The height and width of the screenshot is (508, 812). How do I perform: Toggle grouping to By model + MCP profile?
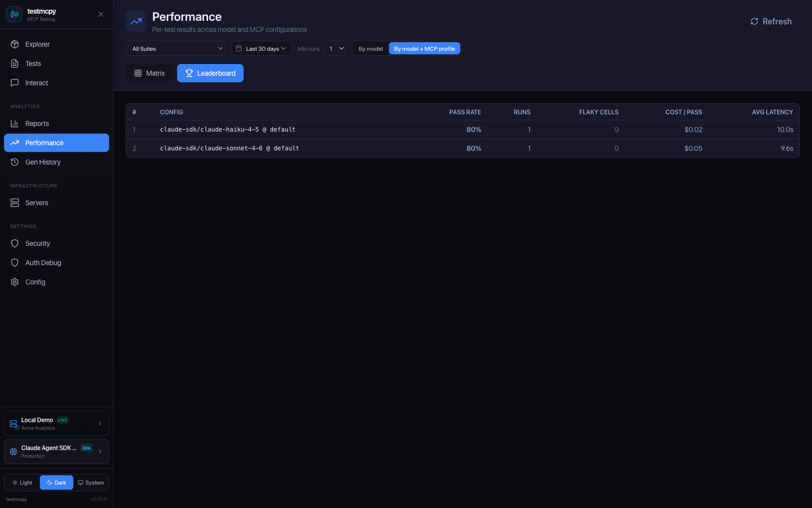click(424, 49)
